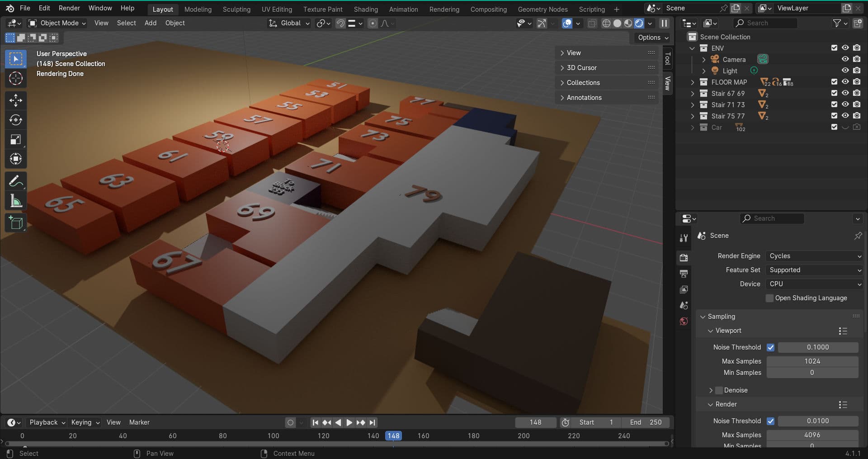Open the outliner filter menu
868x459 pixels.
(840, 23)
